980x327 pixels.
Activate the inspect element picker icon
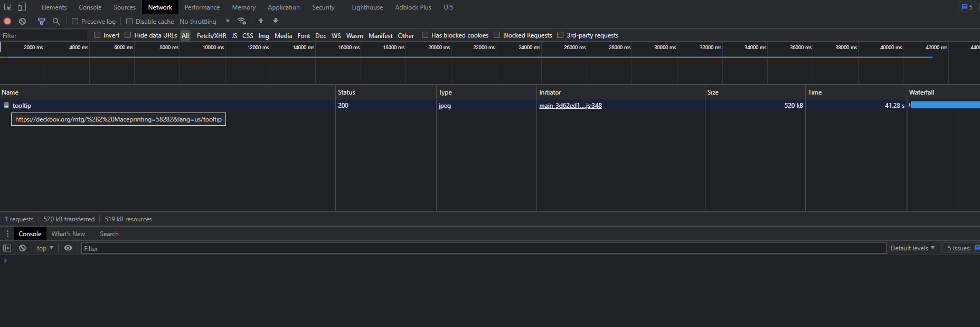pos(7,7)
